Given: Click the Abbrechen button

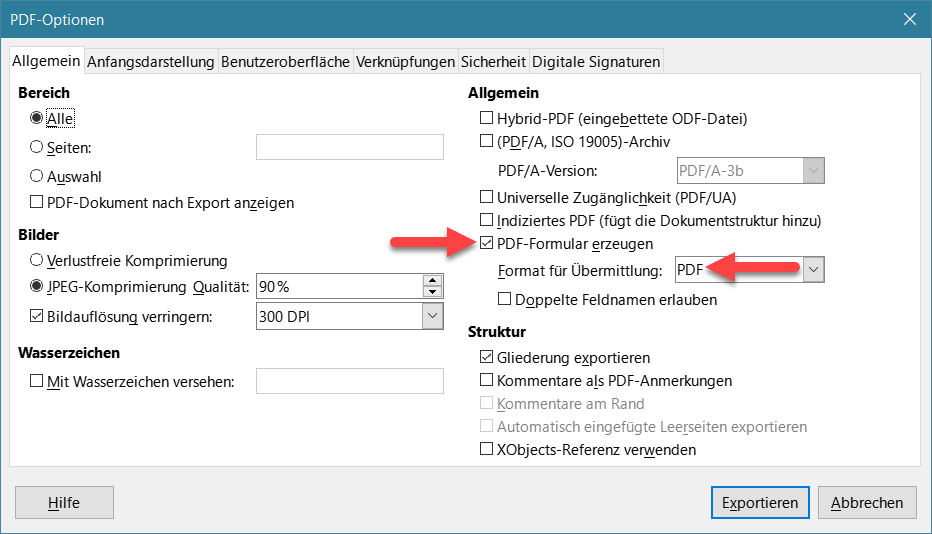Looking at the screenshot, I should coord(867,502).
